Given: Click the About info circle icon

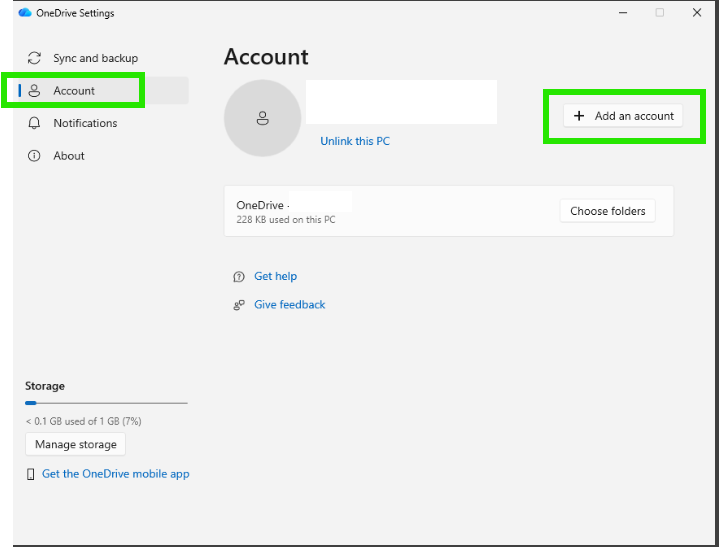Looking at the screenshot, I should [34, 156].
